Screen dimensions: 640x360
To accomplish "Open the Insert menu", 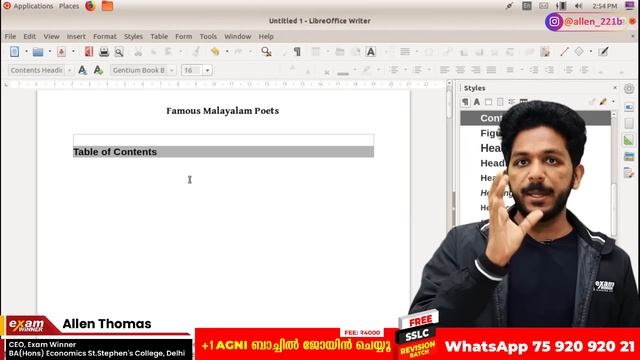I will (76, 36).
